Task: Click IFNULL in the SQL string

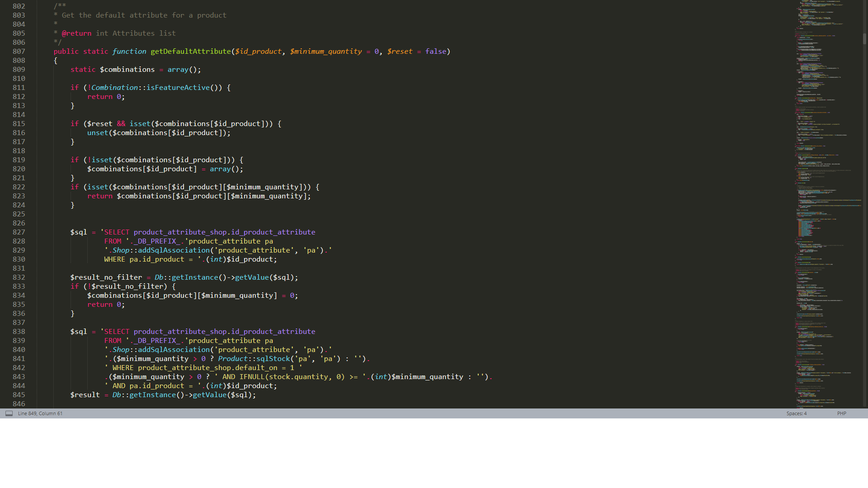Action: pos(252,377)
